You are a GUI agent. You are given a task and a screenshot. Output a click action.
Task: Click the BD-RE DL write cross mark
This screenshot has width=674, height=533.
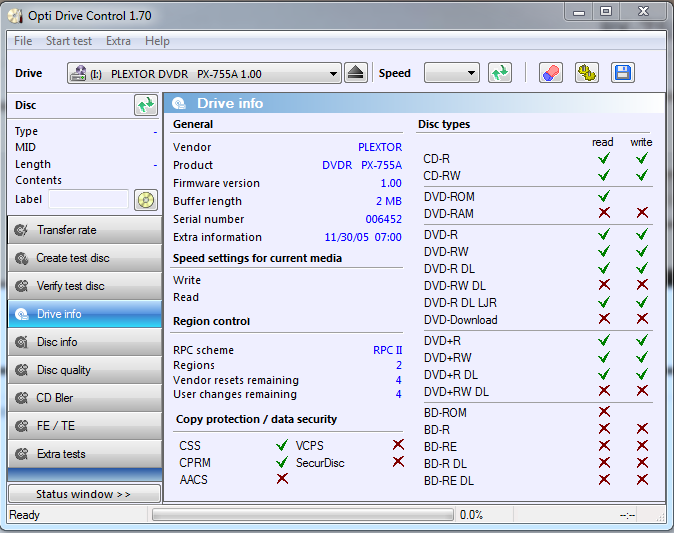coord(643,479)
